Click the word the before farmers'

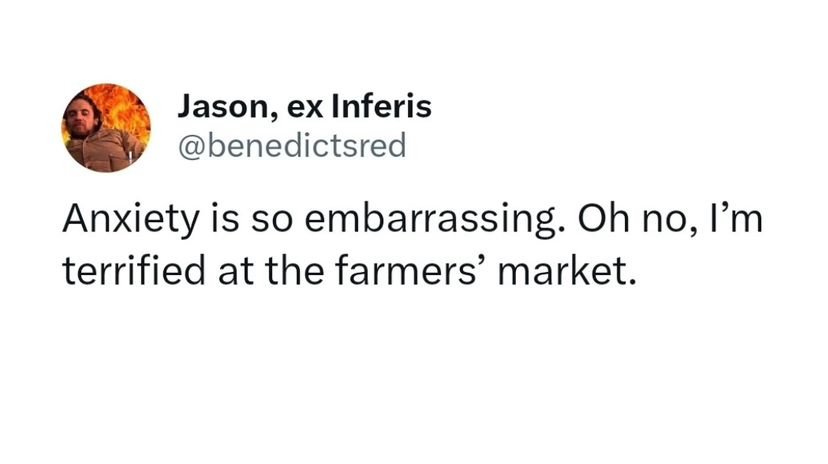pos(295,271)
